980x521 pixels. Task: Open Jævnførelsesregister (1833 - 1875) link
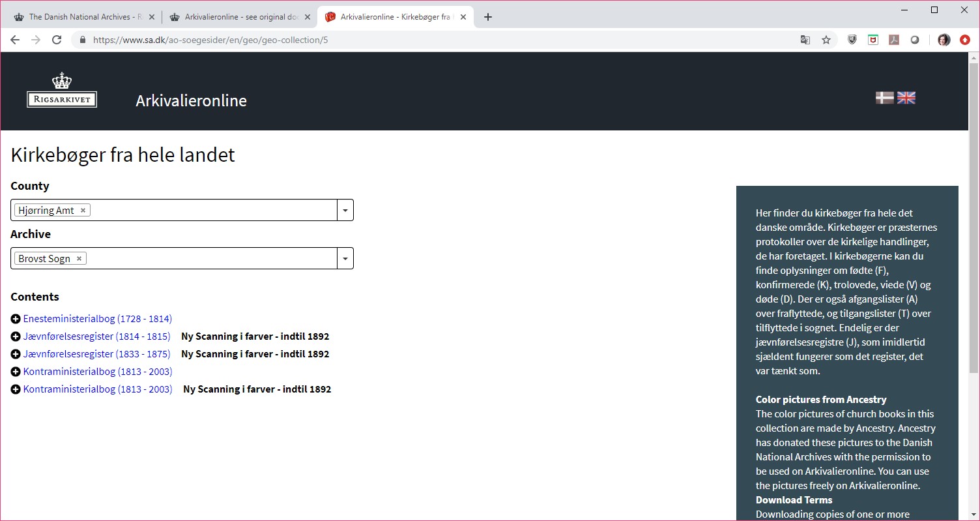click(x=96, y=354)
